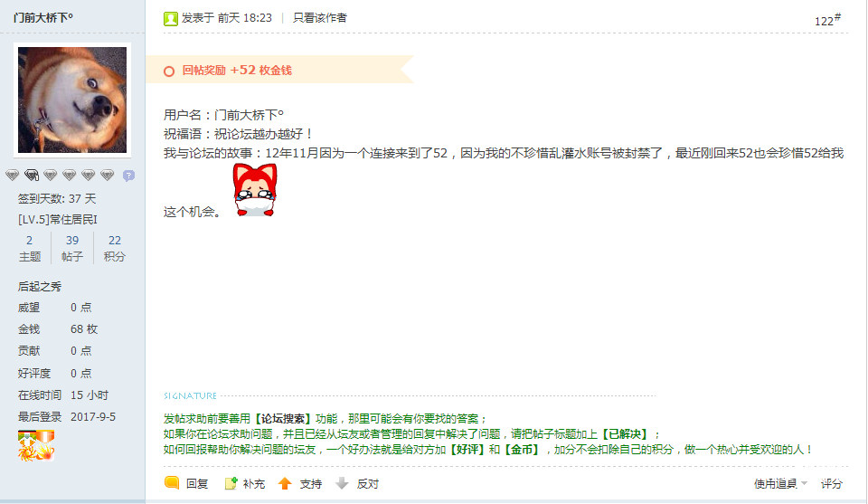
Task: Click the supplement note icon with plus
Action: [231, 483]
